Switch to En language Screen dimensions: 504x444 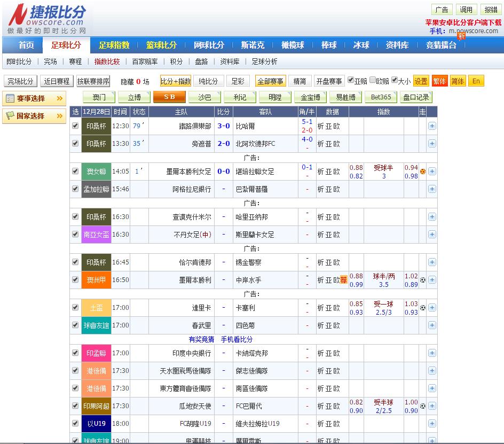pos(476,81)
